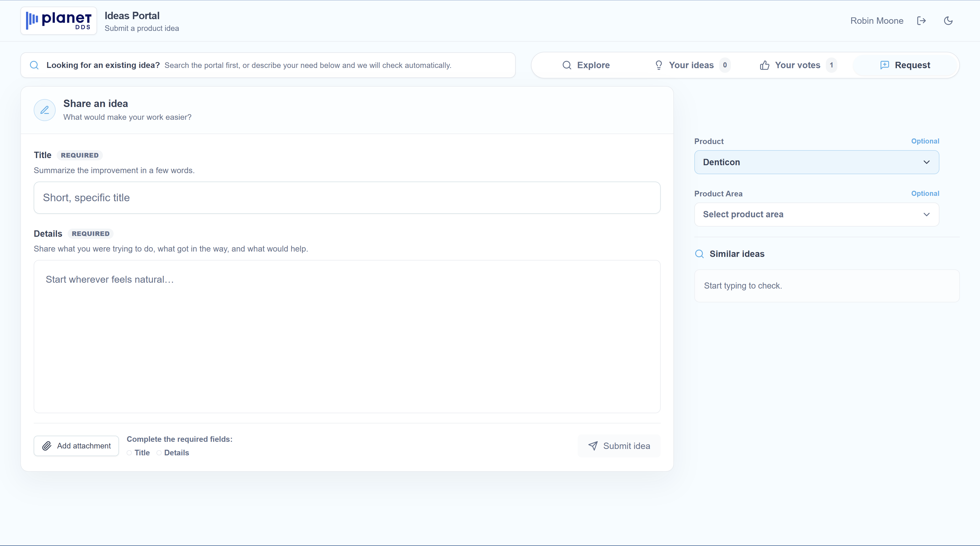The width and height of the screenshot is (980, 546).
Task: Click the Product Area label
Action: (718, 194)
